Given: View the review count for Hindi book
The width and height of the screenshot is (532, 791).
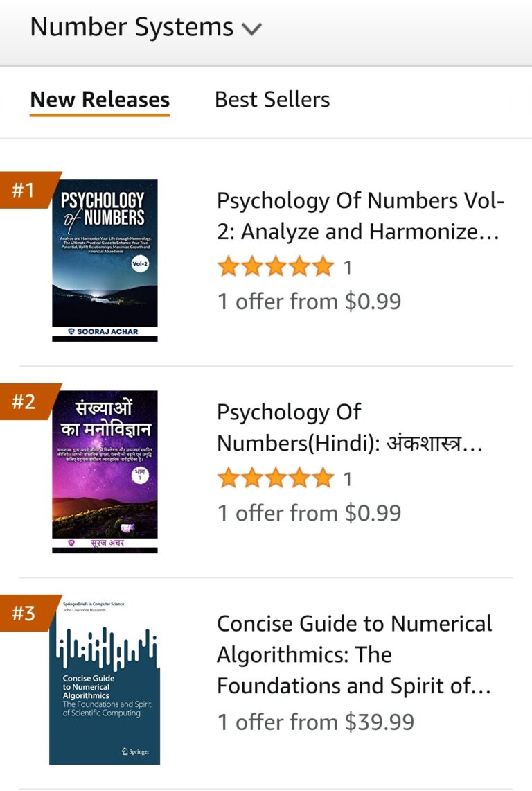Looking at the screenshot, I should (x=348, y=479).
